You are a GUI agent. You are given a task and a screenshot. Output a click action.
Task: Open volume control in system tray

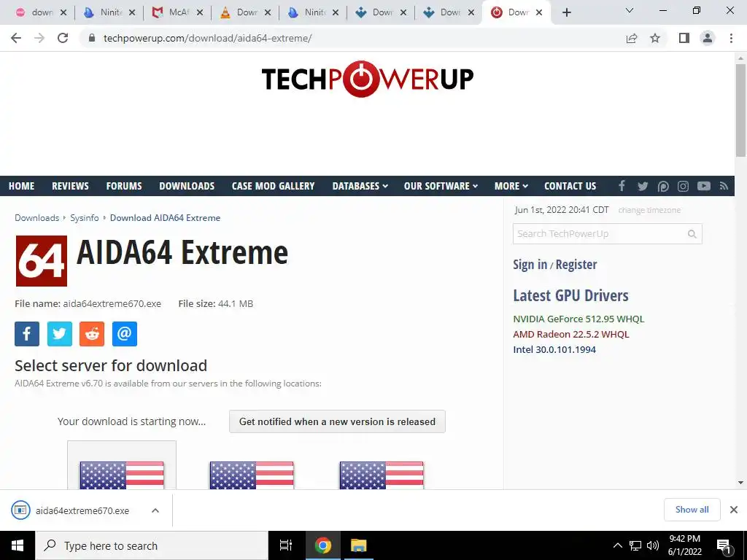click(x=653, y=545)
